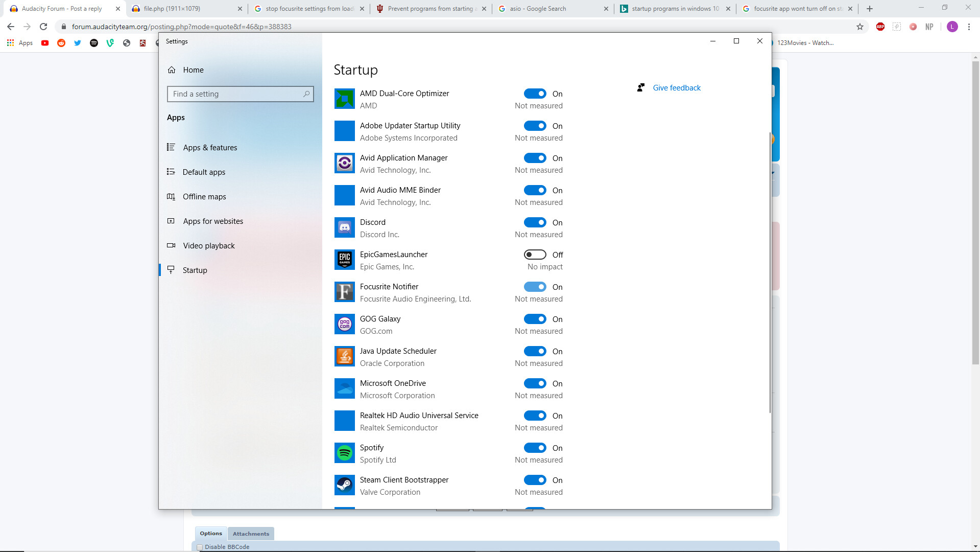980x552 pixels.
Task: Go back in Chrome
Action: click(11, 27)
